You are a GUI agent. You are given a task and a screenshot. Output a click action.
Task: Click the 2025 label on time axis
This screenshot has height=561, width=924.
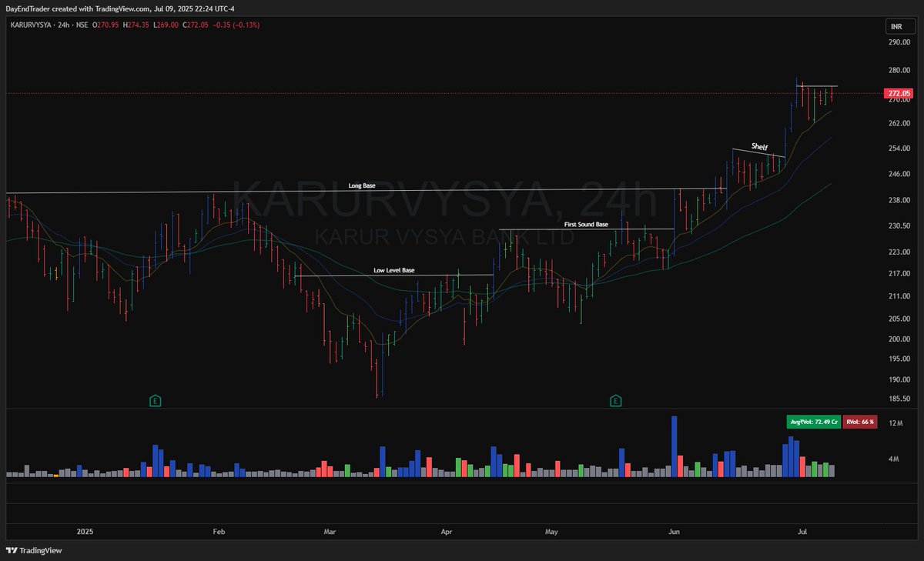coord(85,532)
